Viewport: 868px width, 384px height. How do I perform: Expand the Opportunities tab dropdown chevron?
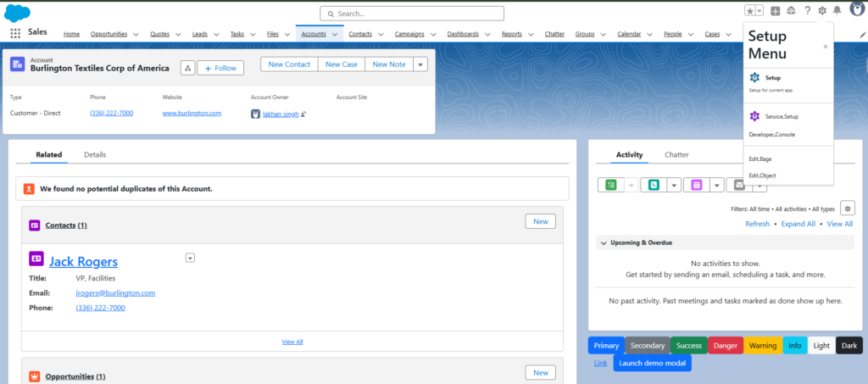[136, 34]
